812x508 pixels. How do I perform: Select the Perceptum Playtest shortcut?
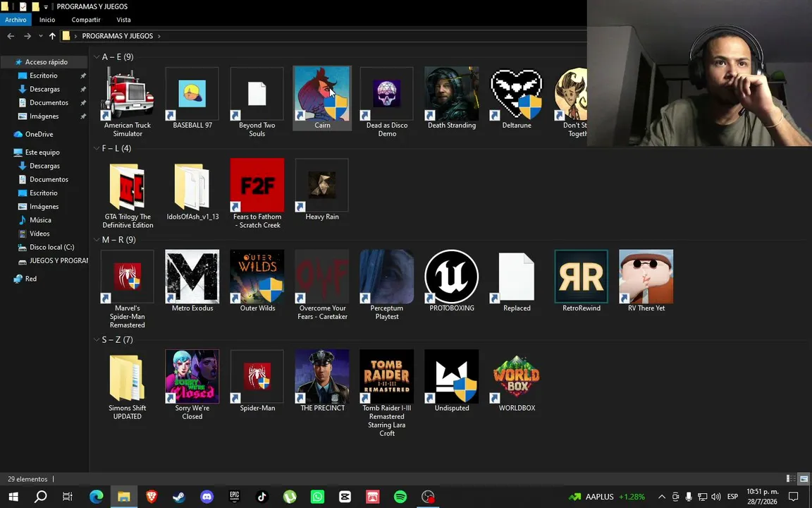coord(387,285)
